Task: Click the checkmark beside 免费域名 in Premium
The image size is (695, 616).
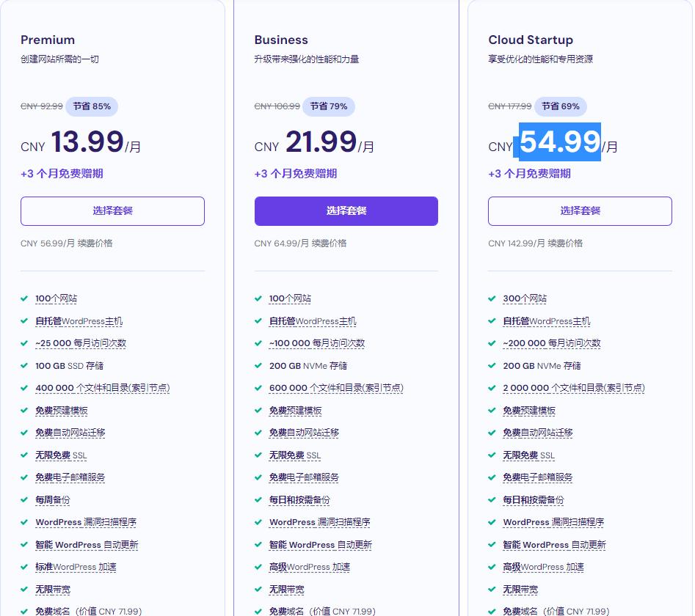Action: click(x=26, y=611)
